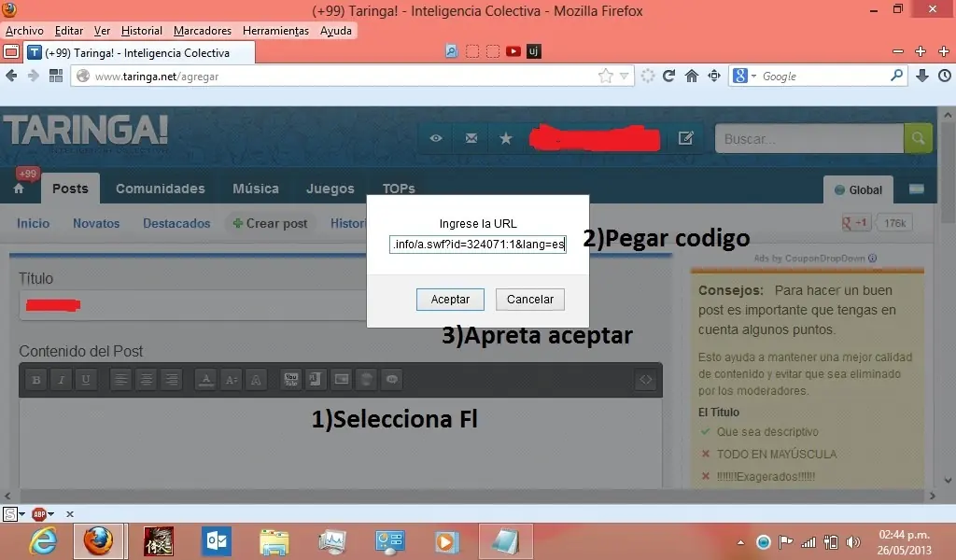Insert an image in the post editor
Screen dimensions: 956x560
click(342, 380)
